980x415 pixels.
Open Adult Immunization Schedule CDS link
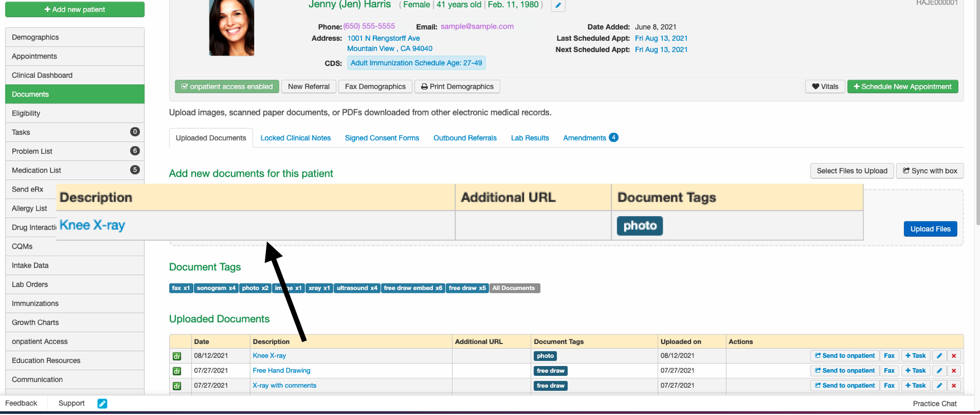(416, 63)
